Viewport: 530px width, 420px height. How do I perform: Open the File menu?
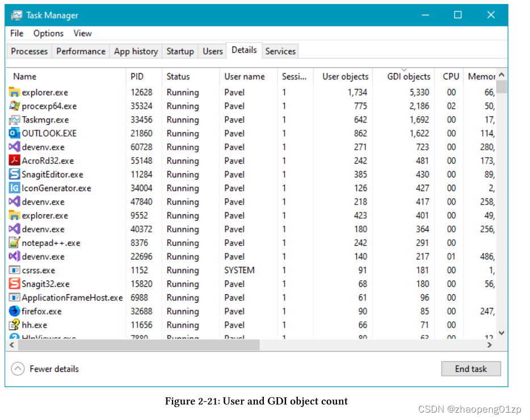16,33
